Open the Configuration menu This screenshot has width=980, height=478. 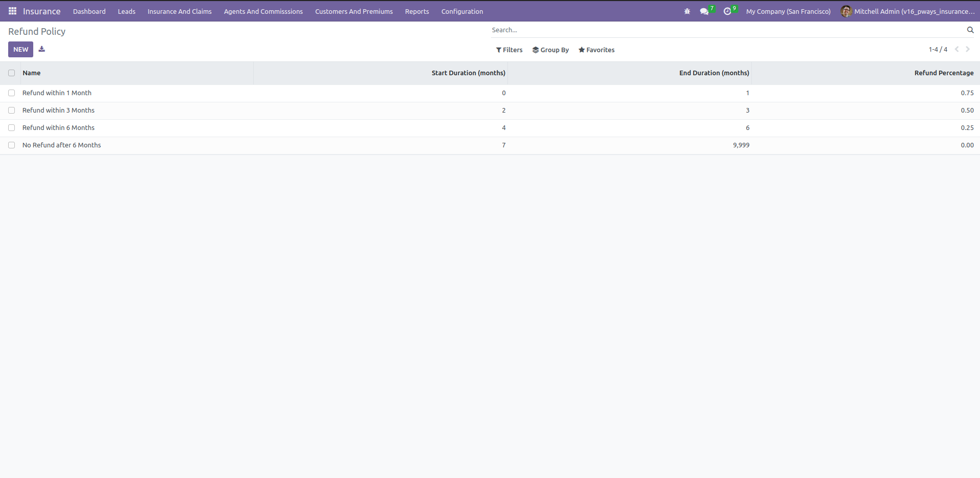click(x=462, y=11)
